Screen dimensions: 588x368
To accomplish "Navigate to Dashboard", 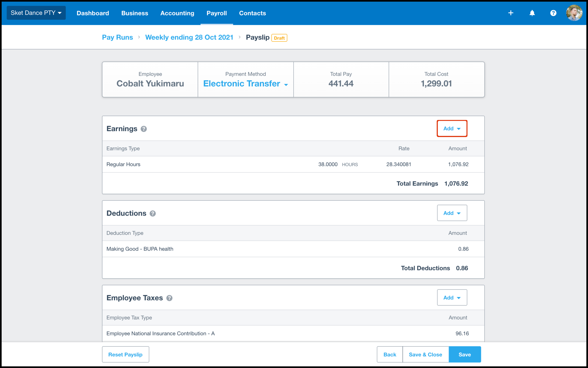I will pyautogui.click(x=93, y=13).
